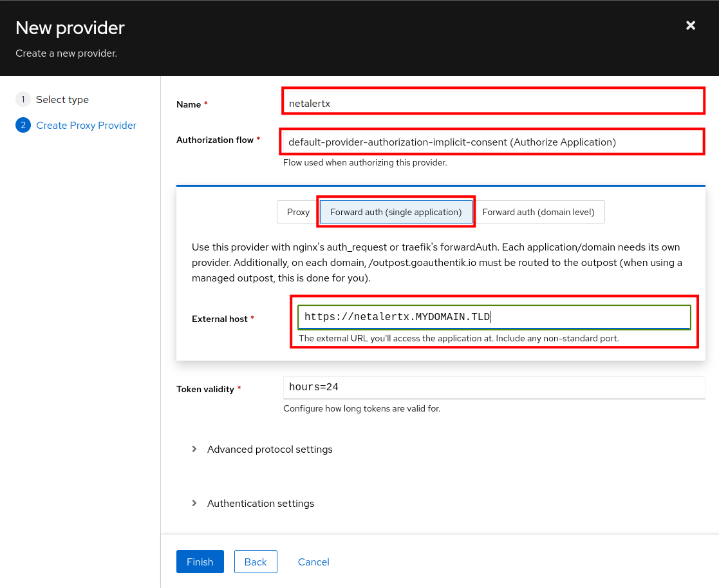Click the Token validity field

492,386
